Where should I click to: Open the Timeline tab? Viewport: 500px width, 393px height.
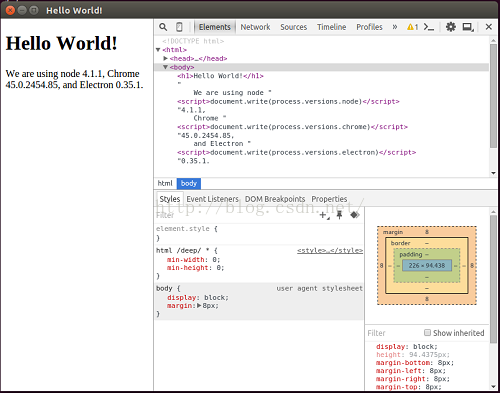tap(331, 27)
